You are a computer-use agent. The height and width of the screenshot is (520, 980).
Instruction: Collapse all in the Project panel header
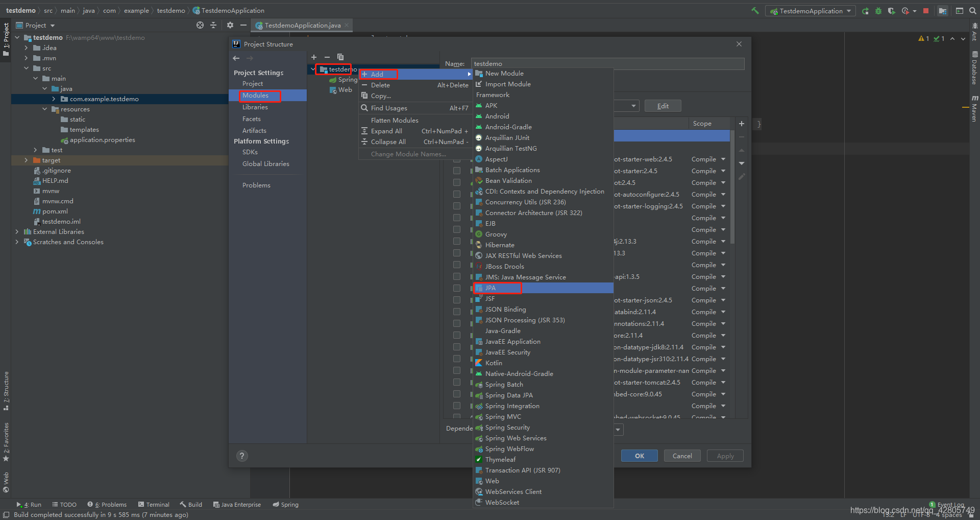[x=213, y=25]
